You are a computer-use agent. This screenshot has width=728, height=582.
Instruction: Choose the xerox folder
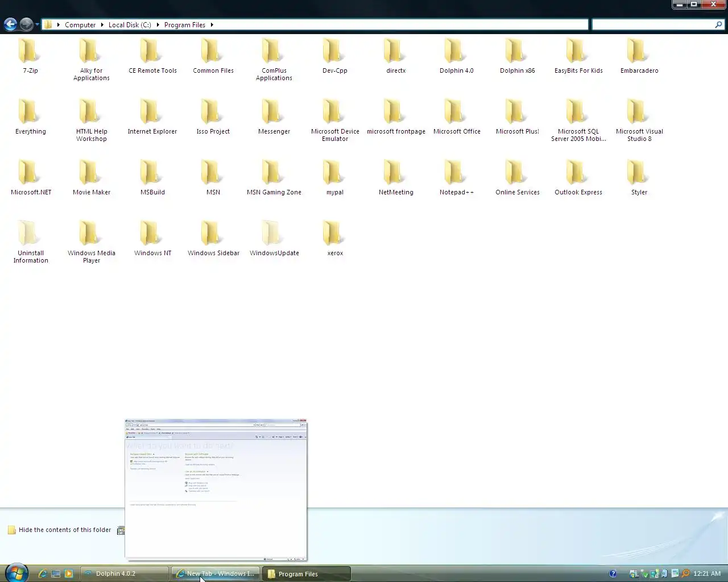[335, 238]
